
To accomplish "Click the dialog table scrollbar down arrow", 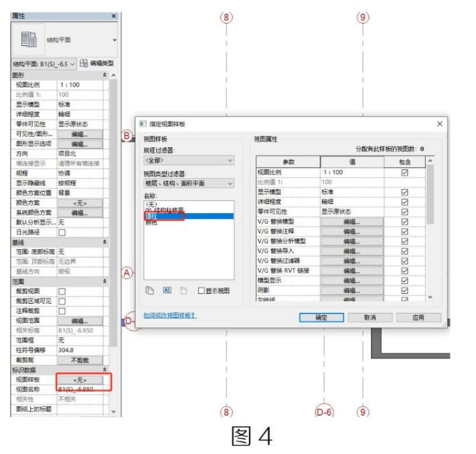I will coord(430,297).
